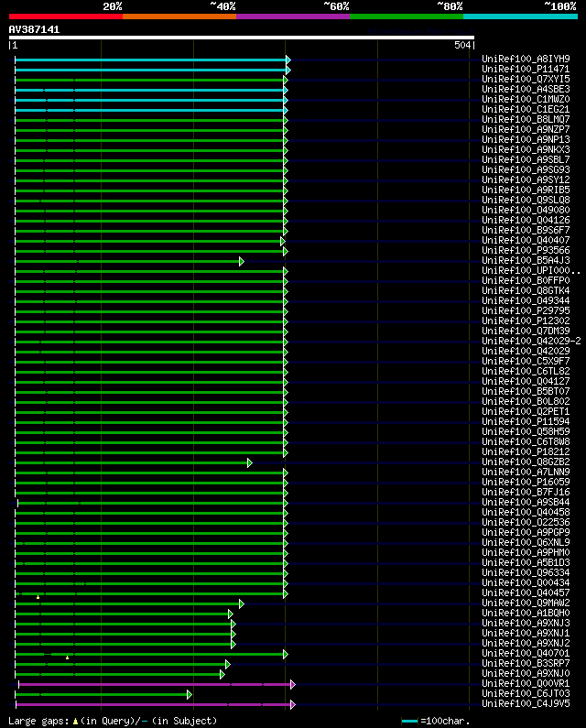This screenshot has height=728, width=586.
Task: Open hit UniRef100_P18212
Action: [526, 451]
